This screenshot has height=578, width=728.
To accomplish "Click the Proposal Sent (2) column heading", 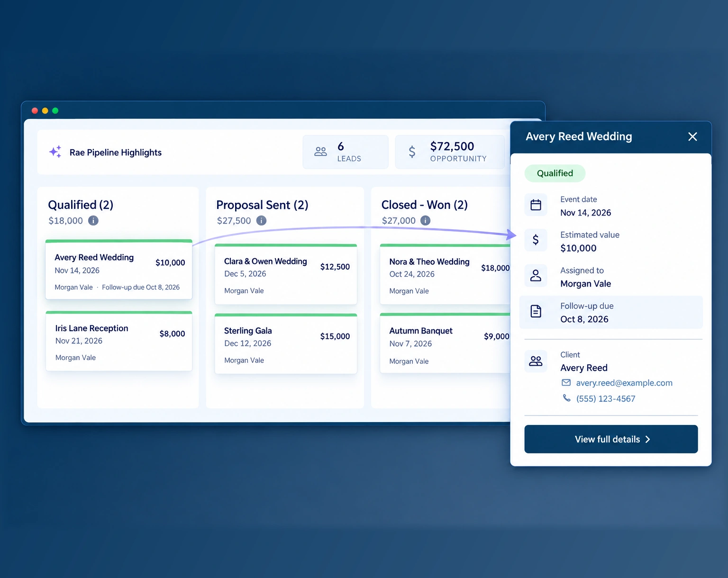I will pos(262,205).
